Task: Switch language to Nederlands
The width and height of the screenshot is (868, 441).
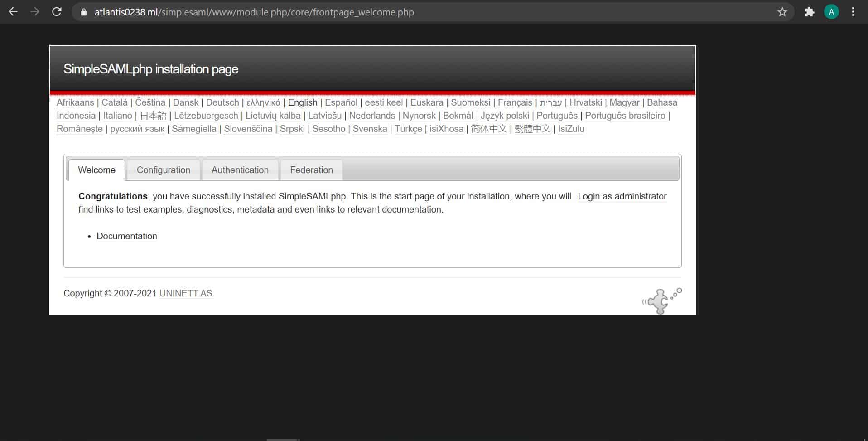Action: [x=372, y=116]
